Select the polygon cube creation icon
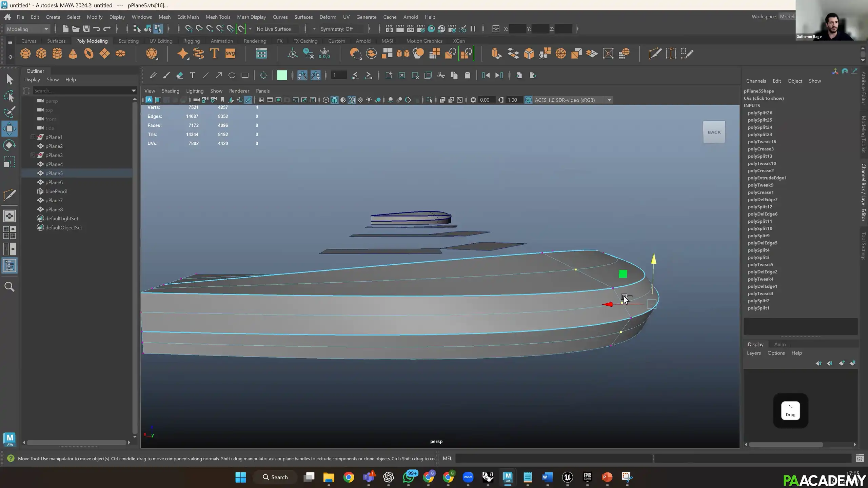This screenshot has height=488, width=868. pos(41,54)
